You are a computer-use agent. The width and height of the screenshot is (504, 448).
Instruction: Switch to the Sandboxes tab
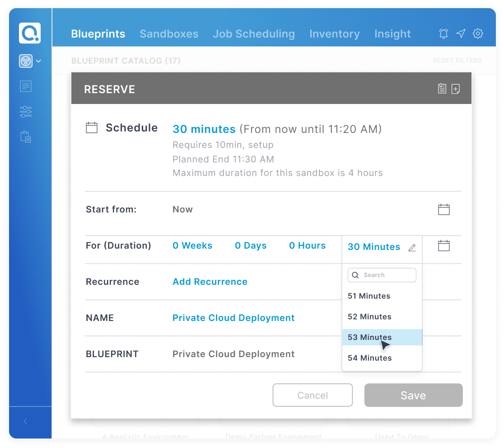(169, 34)
